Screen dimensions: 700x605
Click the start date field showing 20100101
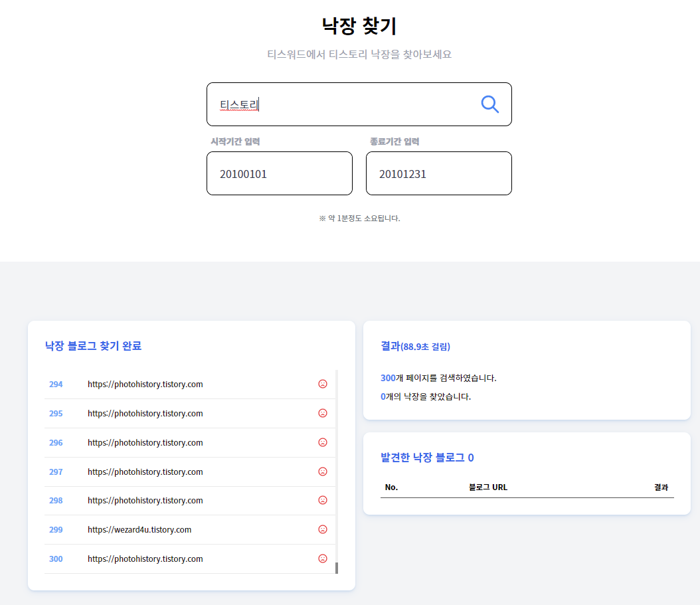click(x=279, y=173)
